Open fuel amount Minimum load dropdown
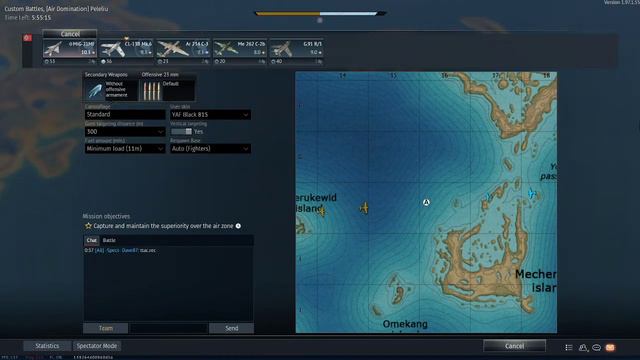The image size is (640, 360). click(125, 149)
